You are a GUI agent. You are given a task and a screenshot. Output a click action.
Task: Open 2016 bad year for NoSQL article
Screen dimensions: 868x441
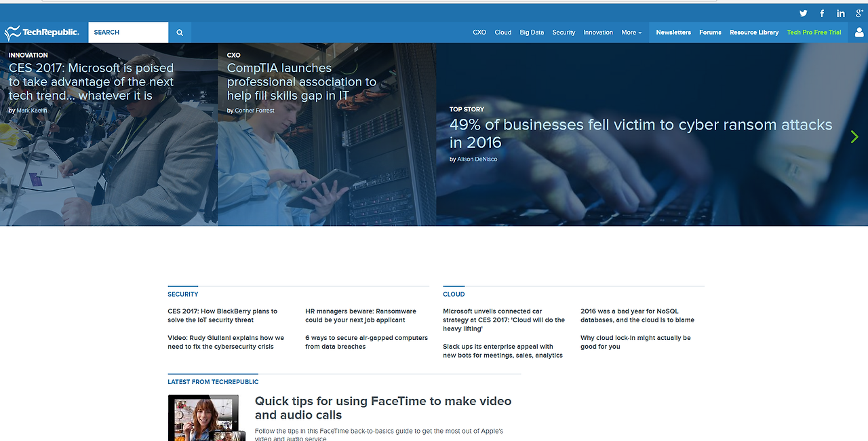coord(637,315)
